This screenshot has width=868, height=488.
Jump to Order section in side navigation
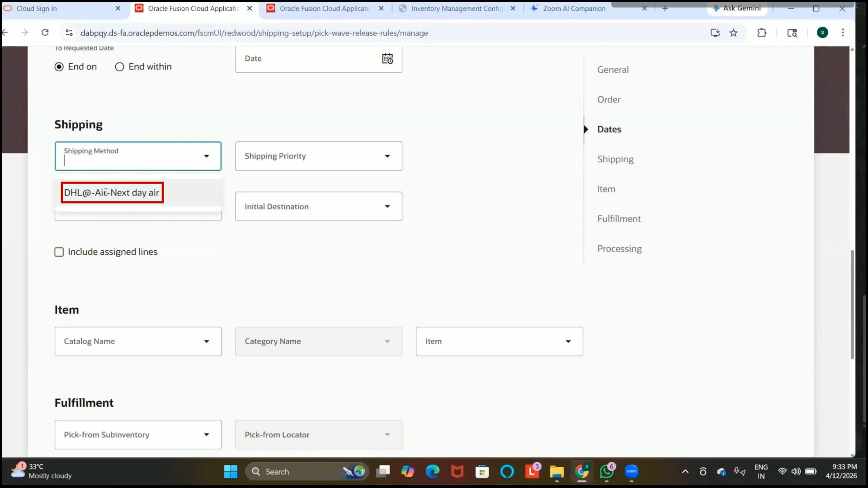click(609, 99)
